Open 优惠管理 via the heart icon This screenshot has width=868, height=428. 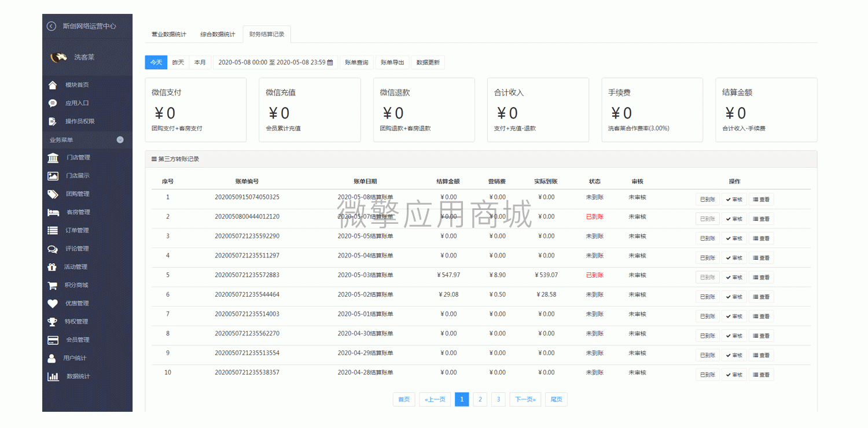click(53, 303)
